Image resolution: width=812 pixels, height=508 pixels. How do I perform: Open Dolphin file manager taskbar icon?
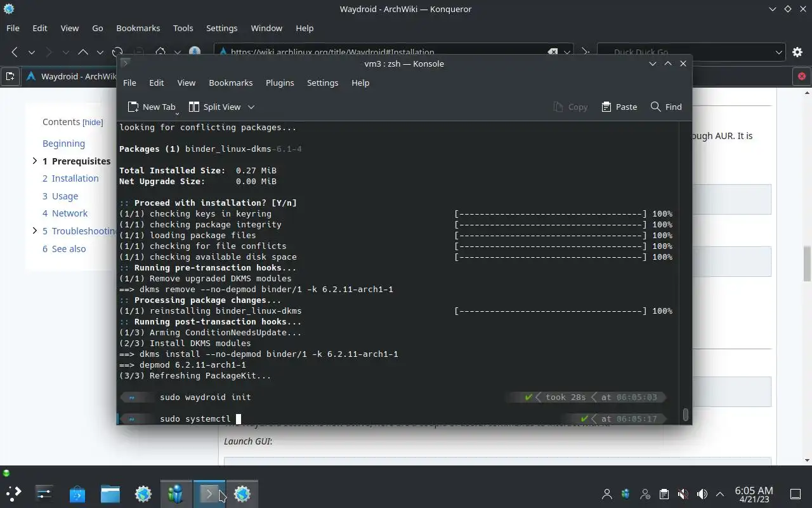coord(110,493)
